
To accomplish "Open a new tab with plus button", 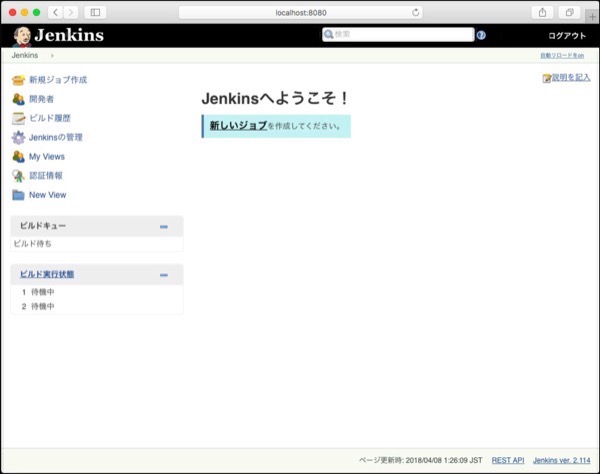I will pos(592,16).
